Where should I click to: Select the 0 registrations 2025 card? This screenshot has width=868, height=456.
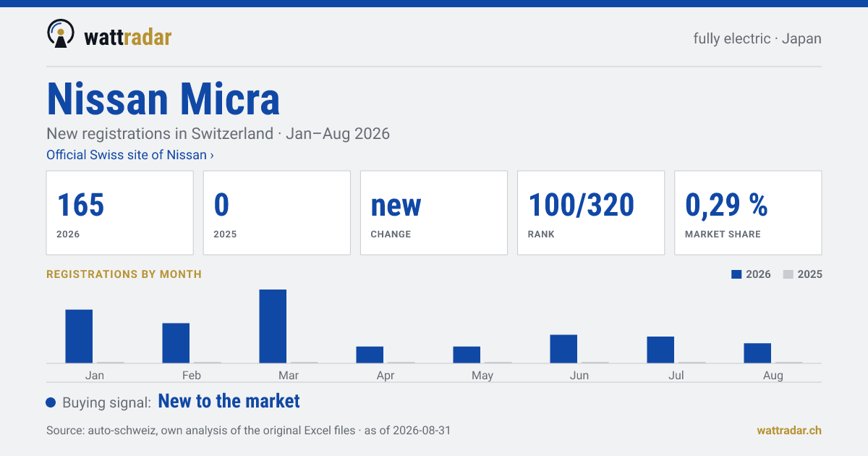[277, 213]
